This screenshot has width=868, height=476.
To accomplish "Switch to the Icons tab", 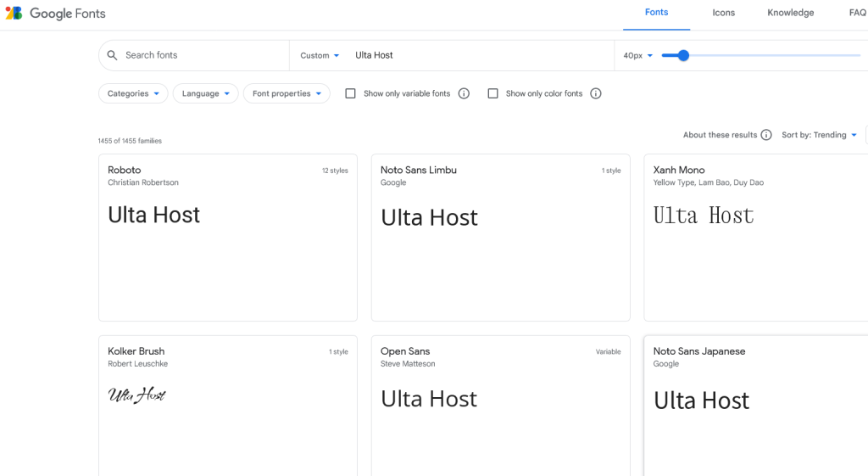I will [x=724, y=13].
